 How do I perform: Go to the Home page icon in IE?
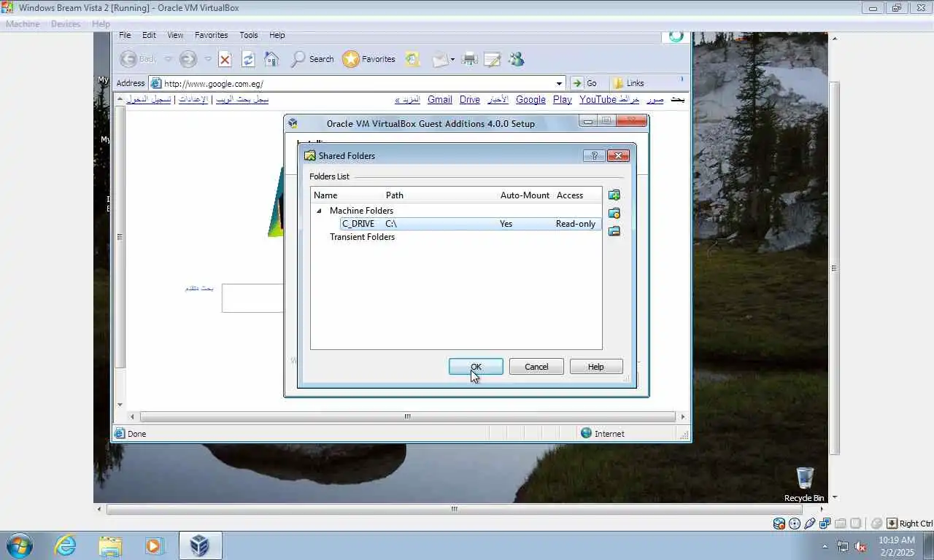point(271,59)
